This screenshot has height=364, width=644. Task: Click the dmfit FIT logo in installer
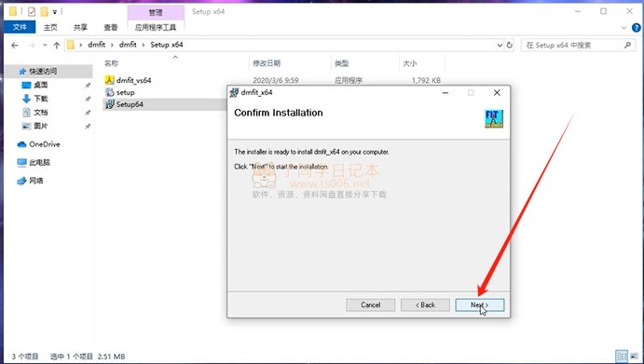[x=494, y=119]
